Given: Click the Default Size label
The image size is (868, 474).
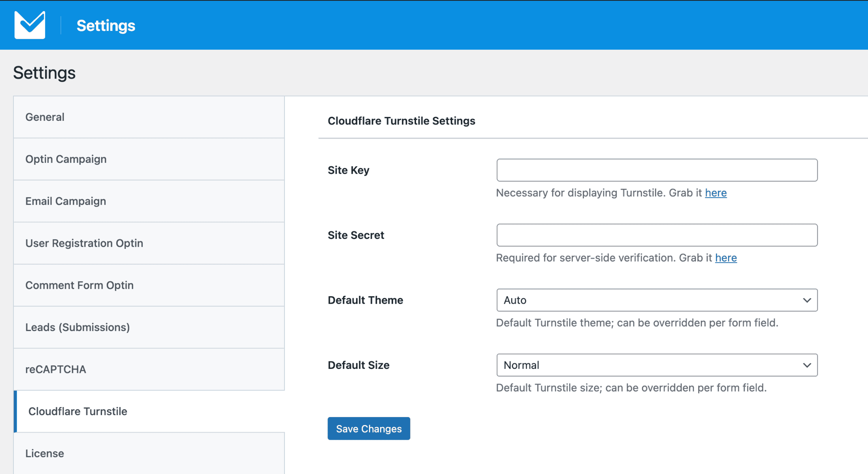Looking at the screenshot, I should point(359,365).
